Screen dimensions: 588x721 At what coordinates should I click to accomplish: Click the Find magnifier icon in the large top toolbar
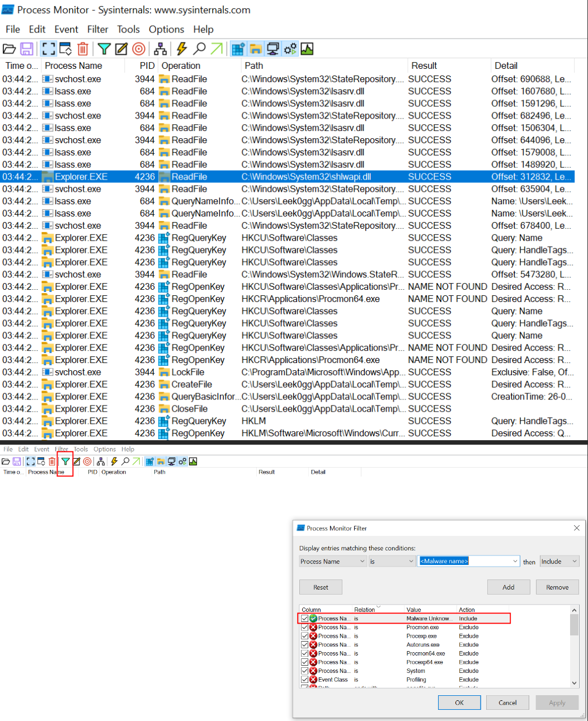click(x=199, y=49)
